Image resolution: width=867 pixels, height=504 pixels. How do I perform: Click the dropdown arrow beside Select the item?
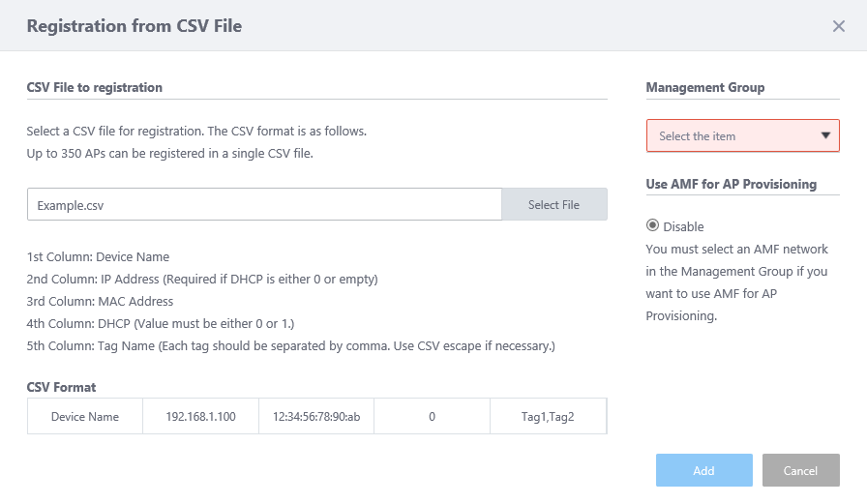tap(825, 136)
